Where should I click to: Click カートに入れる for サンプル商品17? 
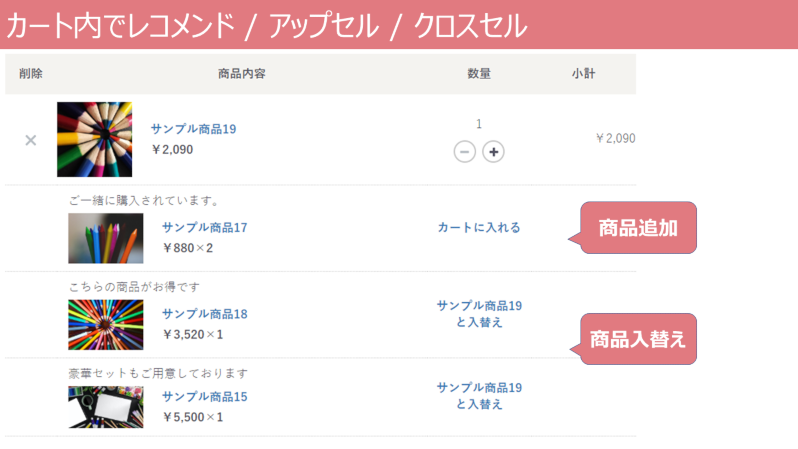[x=479, y=227]
